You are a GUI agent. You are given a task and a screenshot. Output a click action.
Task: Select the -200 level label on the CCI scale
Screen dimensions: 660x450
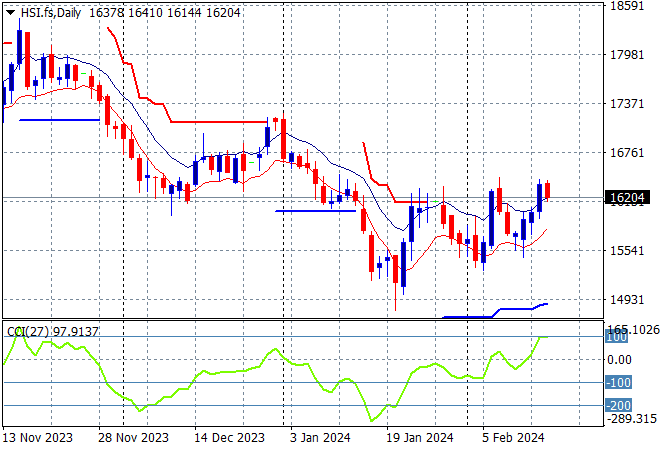617,405
